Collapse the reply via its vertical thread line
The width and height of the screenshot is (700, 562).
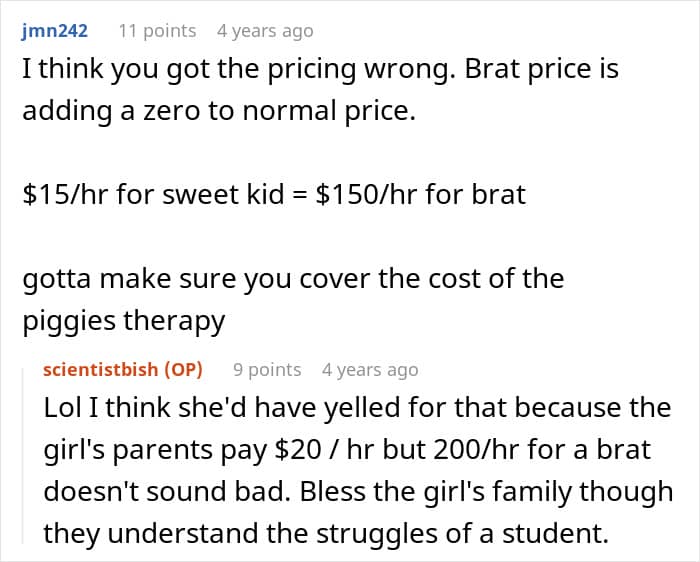pyautogui.click(x=23, y=455)
